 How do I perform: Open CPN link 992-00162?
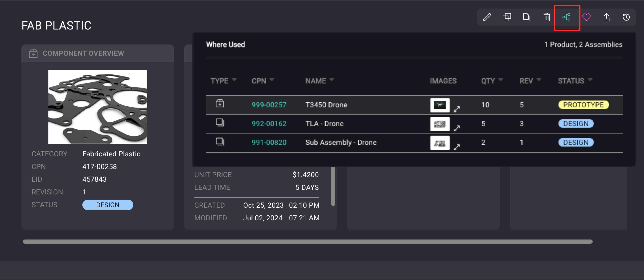pos(269,124)
